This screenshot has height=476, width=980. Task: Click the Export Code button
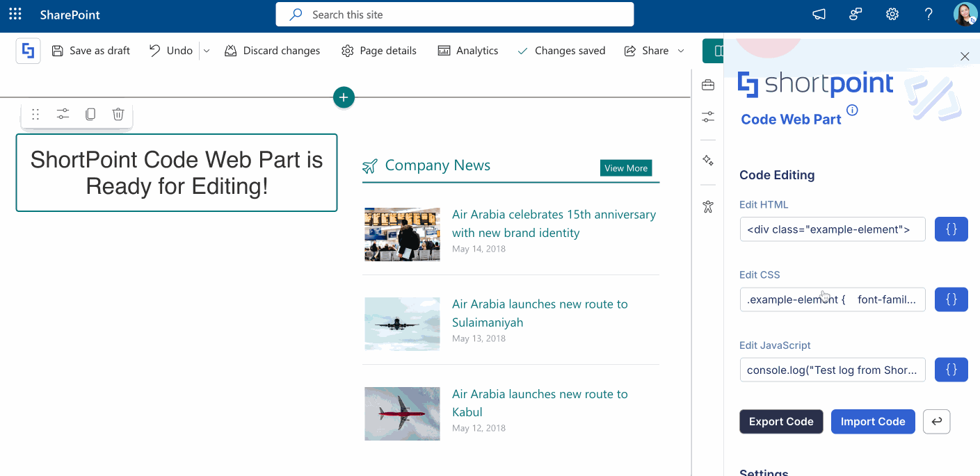pos(781,422)
